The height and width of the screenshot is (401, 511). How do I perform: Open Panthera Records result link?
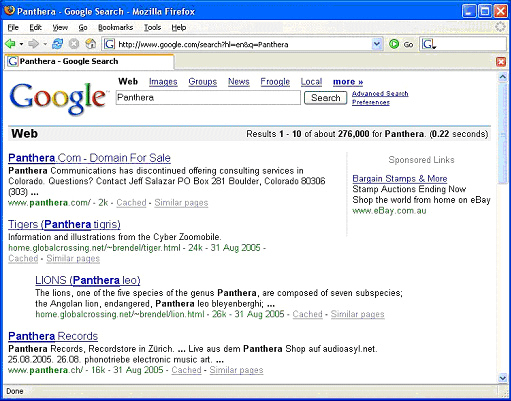53,336
